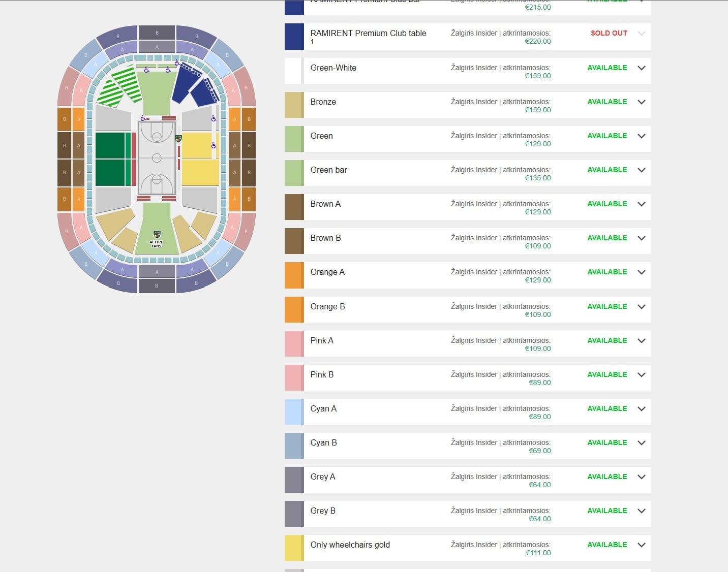This screenshot has width=728, height=572.
Task: Click AVAILABLE status on Green bar row
Action: coord(607,170)
